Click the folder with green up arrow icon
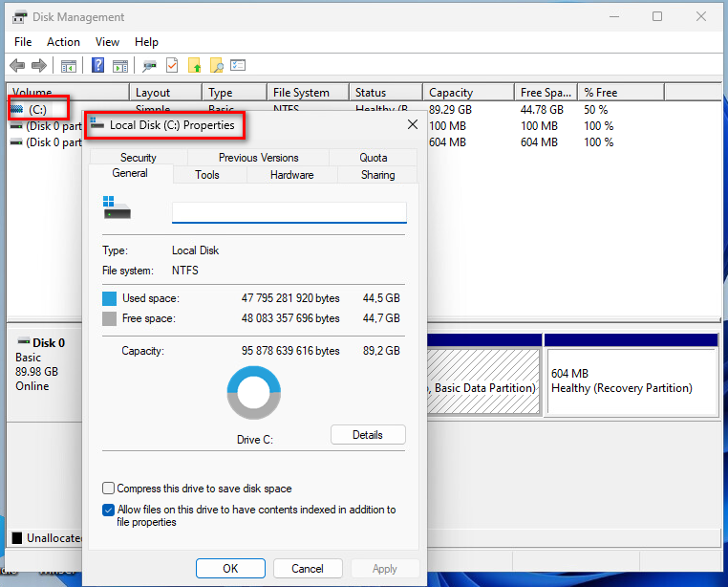Image resolution: width=728 pixels, height=587 pixels. coord(194,66)
